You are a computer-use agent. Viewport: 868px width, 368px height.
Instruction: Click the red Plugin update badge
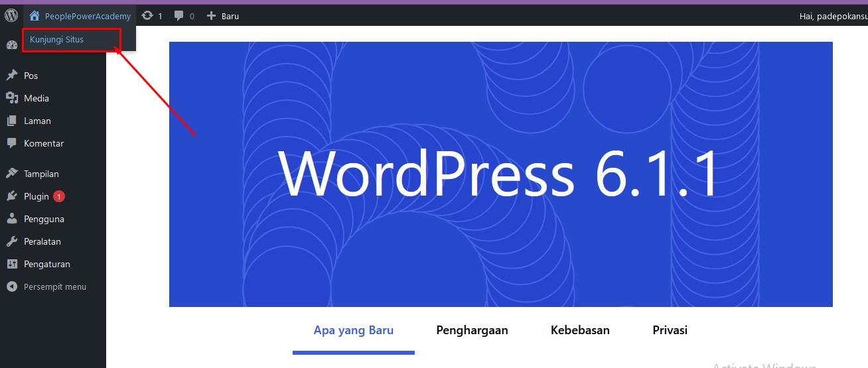click(x=59, y=196)
